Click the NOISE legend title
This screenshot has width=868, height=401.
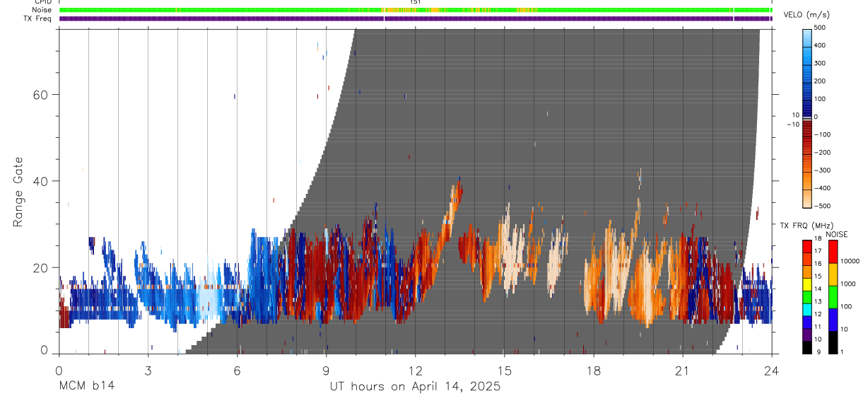coord(836,234)
